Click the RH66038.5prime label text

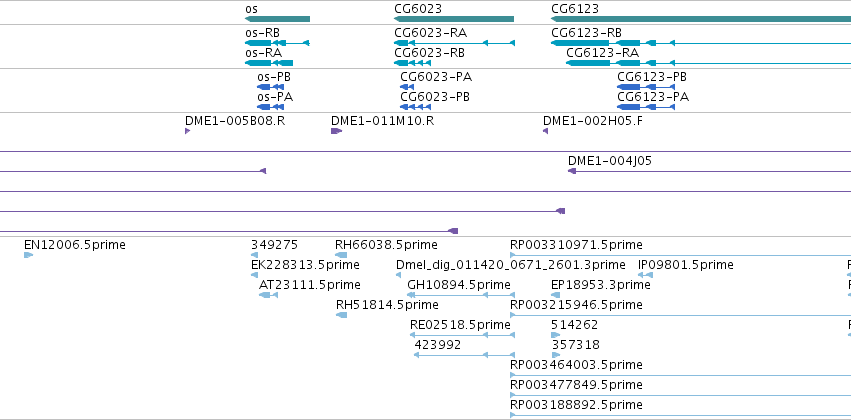point(386,245)
